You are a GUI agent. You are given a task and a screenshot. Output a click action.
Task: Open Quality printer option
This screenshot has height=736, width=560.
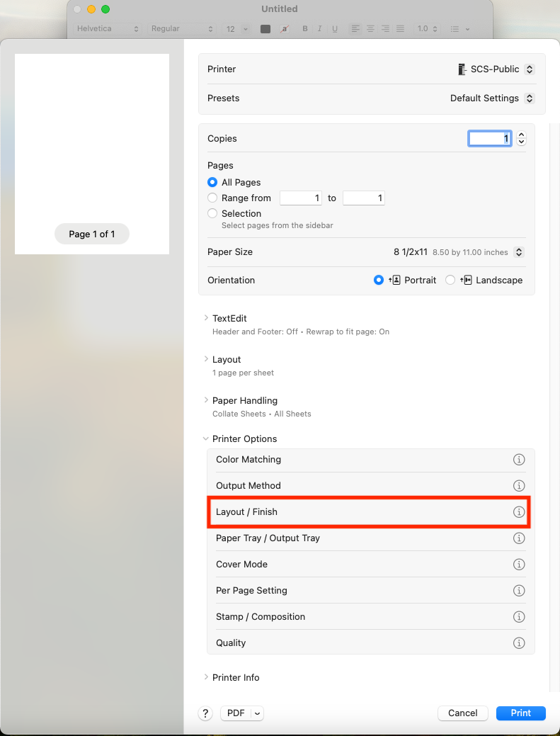point(370,643)
